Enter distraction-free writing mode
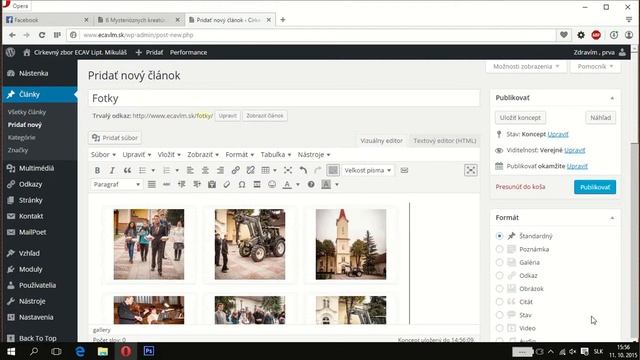 point(471,170)
